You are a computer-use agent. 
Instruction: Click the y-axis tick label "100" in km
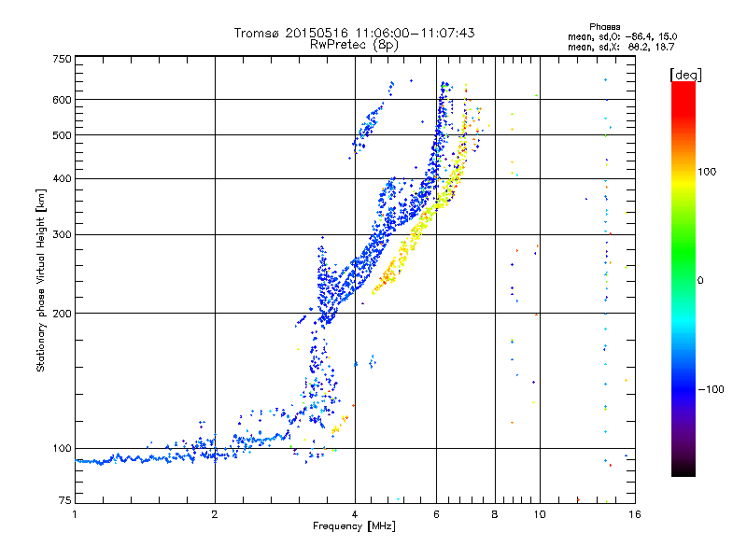point(62,449)
